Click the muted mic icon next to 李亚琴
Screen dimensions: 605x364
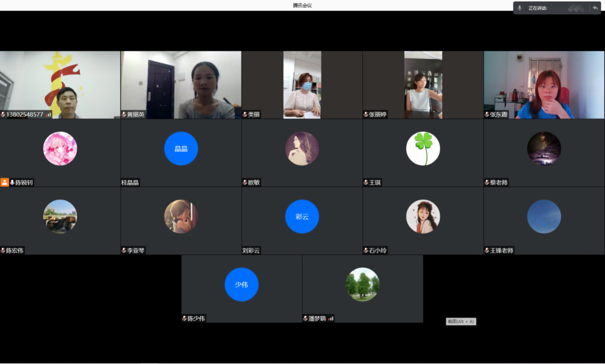tap(124, 251)
